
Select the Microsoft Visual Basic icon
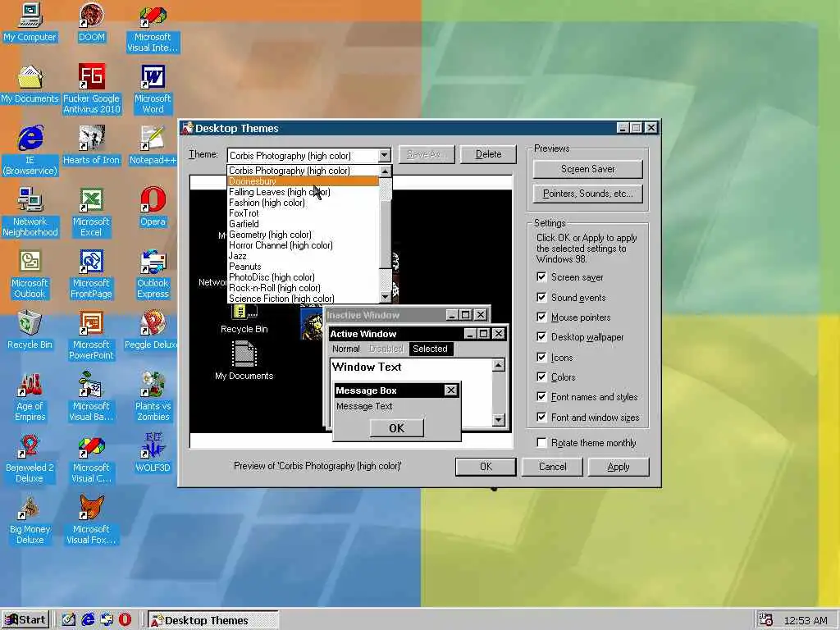click(91, 397)
